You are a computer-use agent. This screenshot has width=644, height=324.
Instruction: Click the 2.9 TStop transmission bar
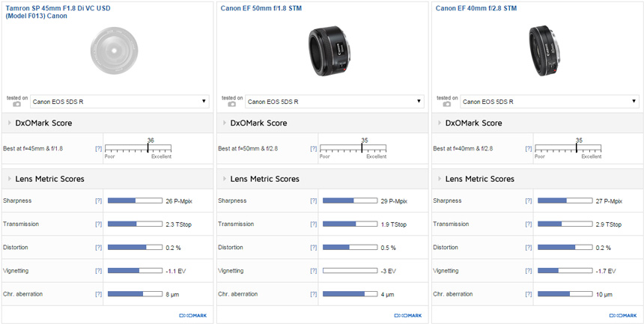click(565, 224)
